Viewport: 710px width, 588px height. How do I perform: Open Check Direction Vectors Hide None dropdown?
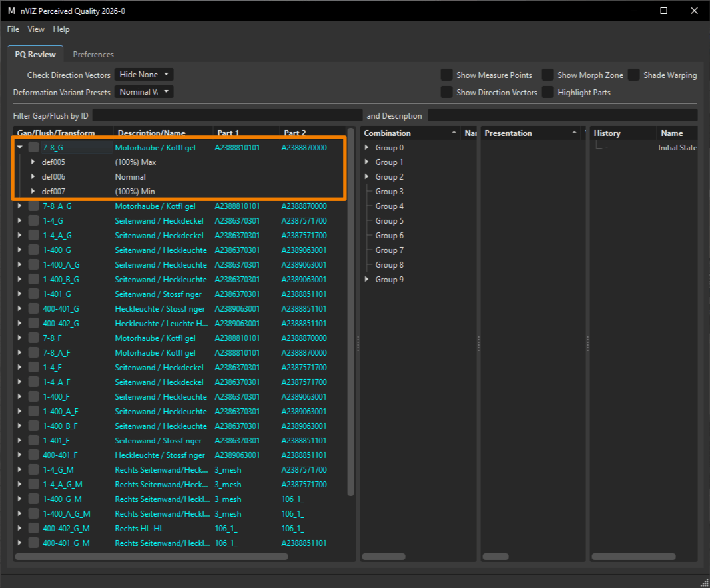click(144, 74)
